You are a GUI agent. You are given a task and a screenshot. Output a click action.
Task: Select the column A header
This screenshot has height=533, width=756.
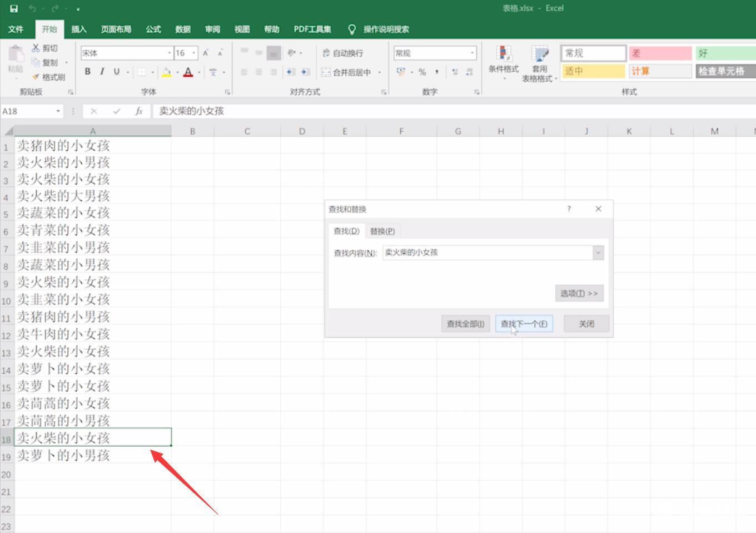coord(93,131)
